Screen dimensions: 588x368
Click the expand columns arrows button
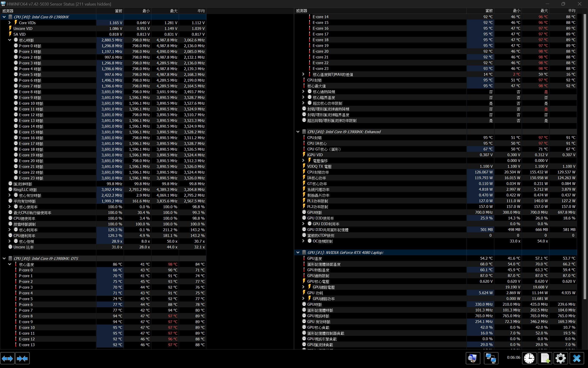coord(8,358)
